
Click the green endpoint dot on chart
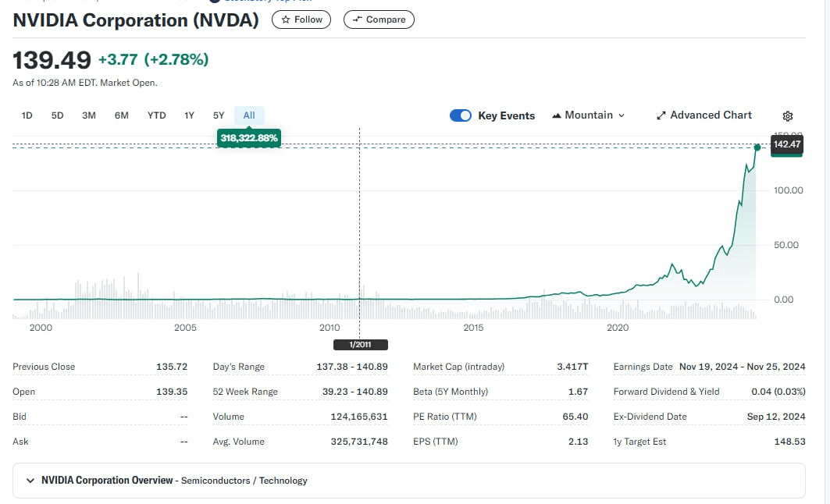tap(757, 147)
